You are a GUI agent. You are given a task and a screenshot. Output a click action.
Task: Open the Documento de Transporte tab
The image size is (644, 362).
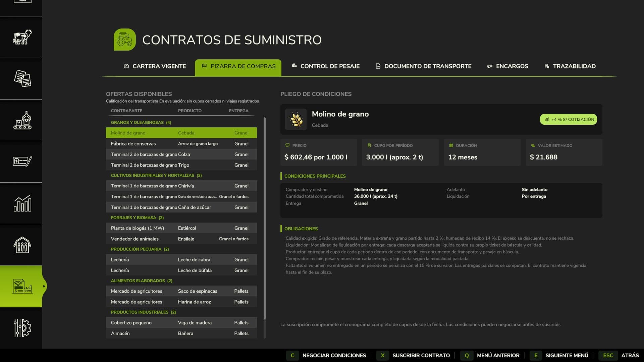[x=423, y=66]
